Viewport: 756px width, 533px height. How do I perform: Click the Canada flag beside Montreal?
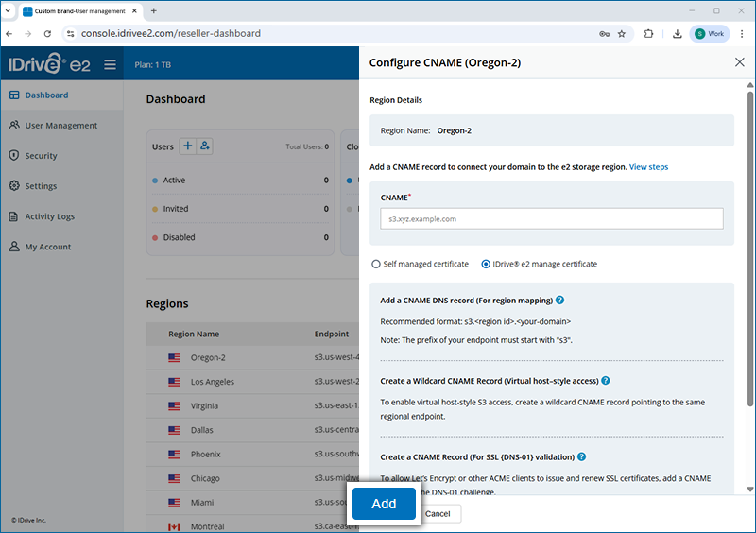click(174, 526)
